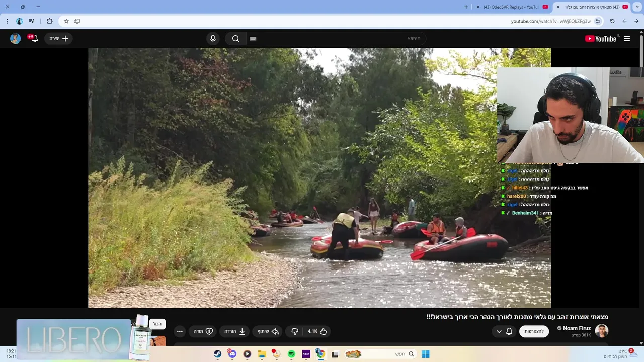Click the magnifier search button
Screen dimensions: 644x362
point(235,39)
